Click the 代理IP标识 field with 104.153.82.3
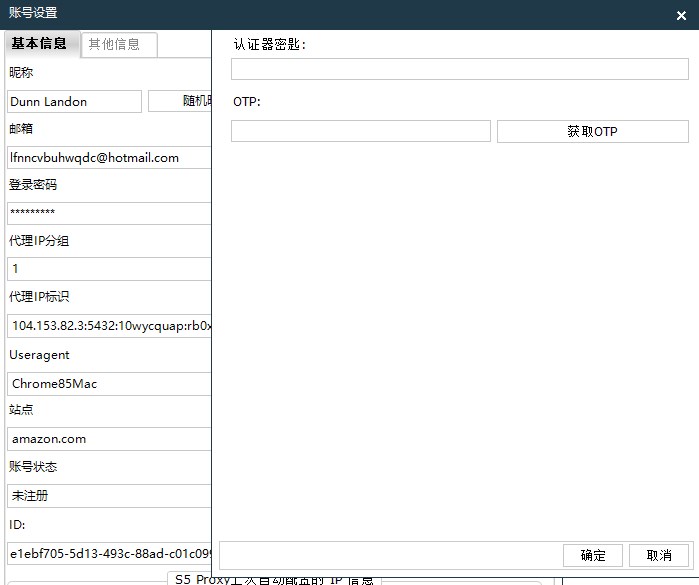699x585 pixels. pyautogui.click(x=109, y=325)
